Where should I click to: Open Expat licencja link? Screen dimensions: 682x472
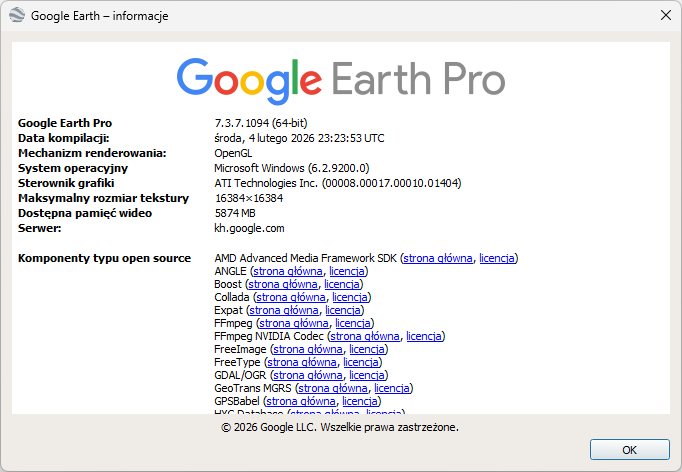coord(343,310)
